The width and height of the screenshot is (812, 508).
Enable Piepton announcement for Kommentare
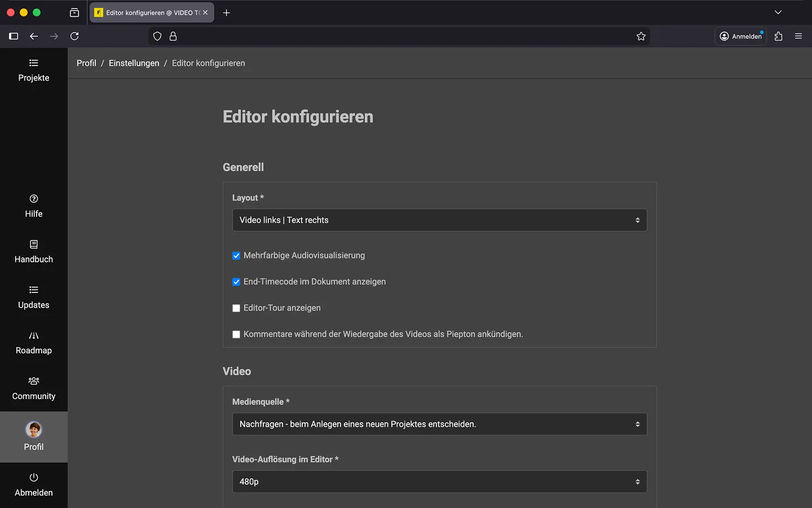pyautogui.click(x=236, y=335)
